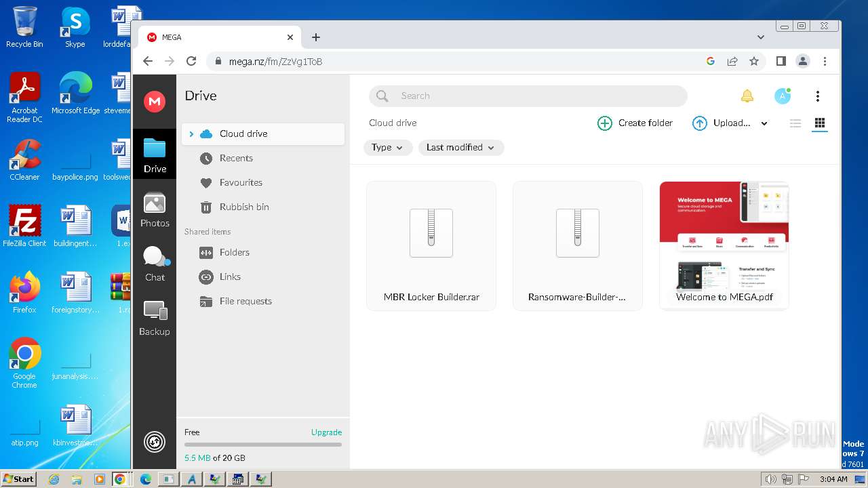Go back in the browser
The width and height of the screenshot is (868, 488).
pos(148,61)
